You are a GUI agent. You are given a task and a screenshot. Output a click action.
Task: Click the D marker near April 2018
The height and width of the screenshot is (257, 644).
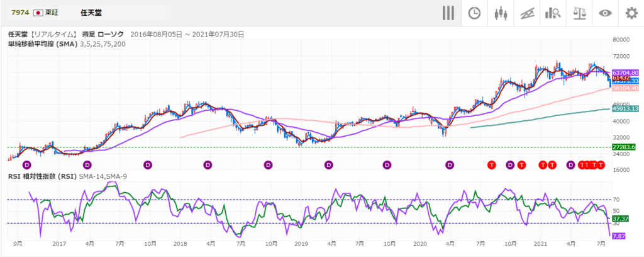pyautogui.click(x=208, y=165)
